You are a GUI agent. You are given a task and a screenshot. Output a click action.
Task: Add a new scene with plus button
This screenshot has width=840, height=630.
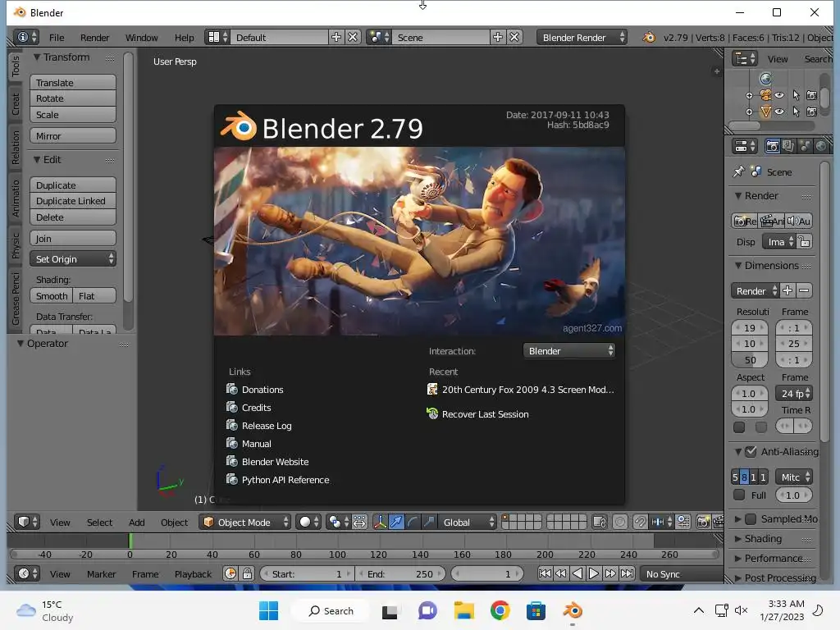pyautogui.click(x=498, y=38)
